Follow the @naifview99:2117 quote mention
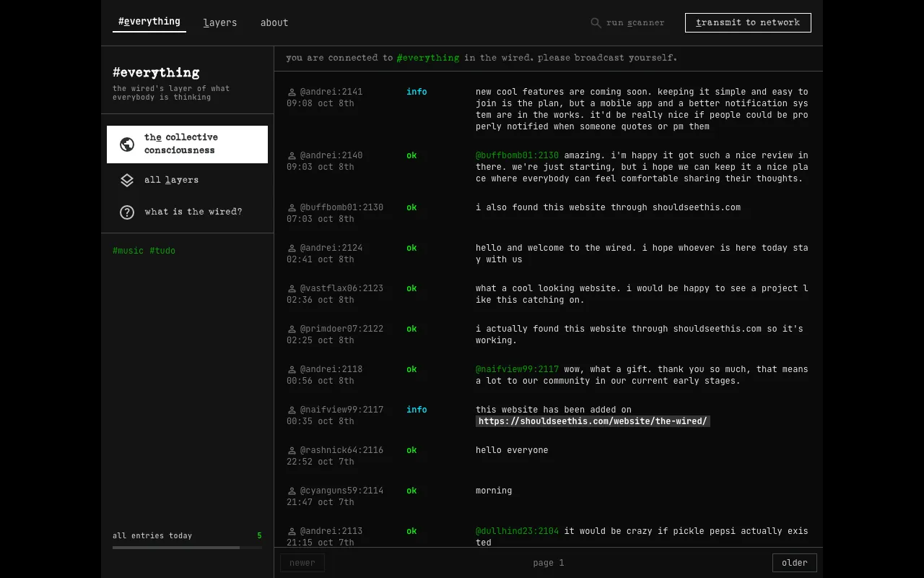This screenshot has width=924, height=578. tap(517, 369)
